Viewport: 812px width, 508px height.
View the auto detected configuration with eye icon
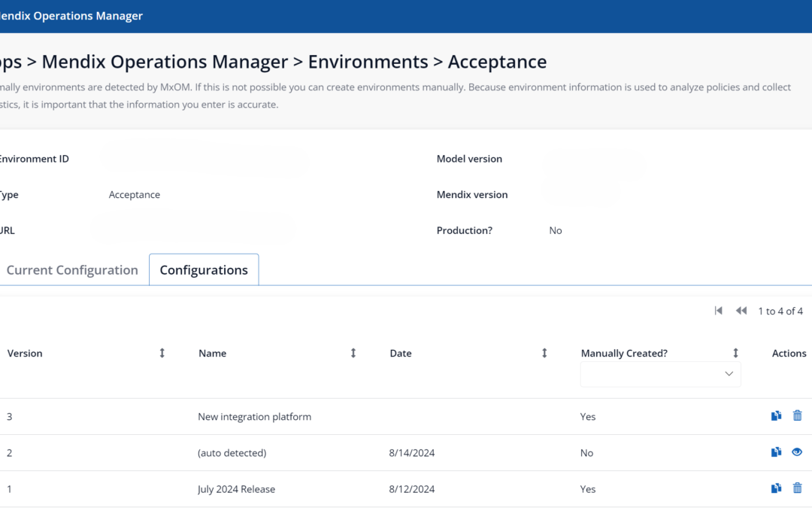[x=797, y=452]
